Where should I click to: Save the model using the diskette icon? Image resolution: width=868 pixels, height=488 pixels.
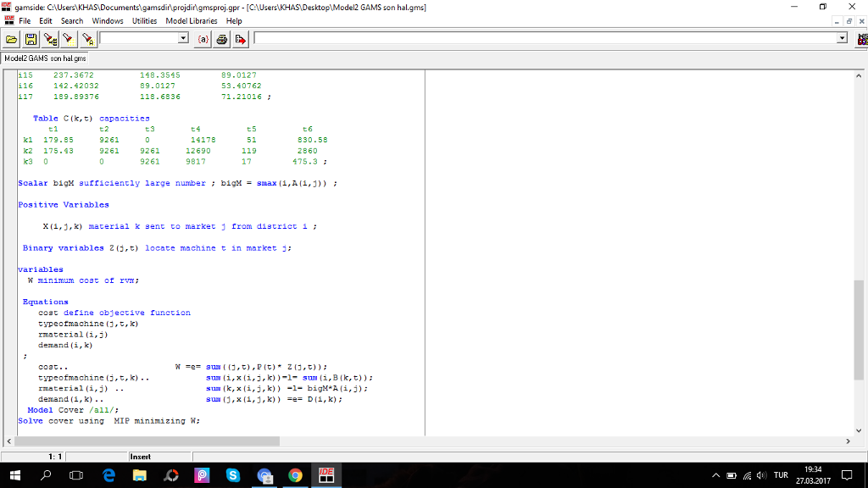[31, 38]
